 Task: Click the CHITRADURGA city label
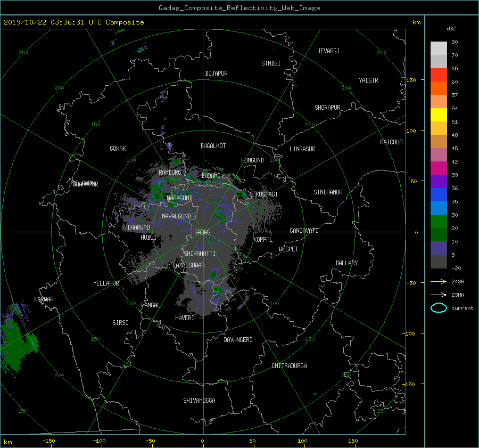click(x=289, y=366)
